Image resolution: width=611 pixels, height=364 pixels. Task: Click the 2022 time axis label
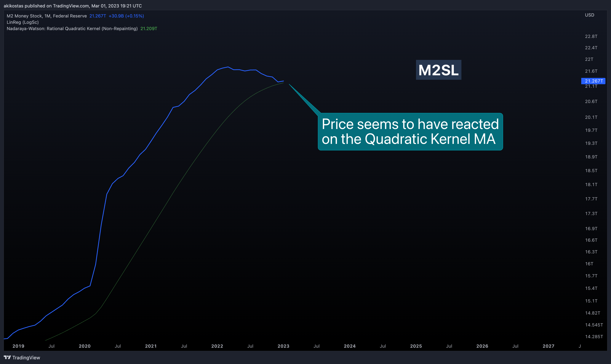pos(217,346)
